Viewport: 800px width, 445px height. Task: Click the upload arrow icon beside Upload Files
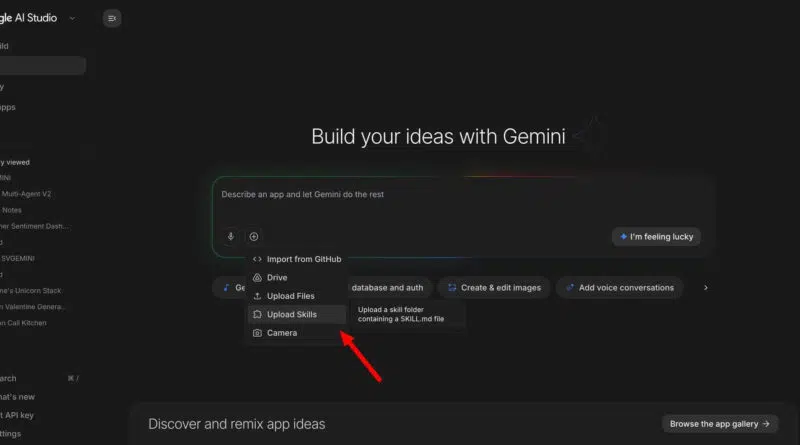tap(257, 296)
